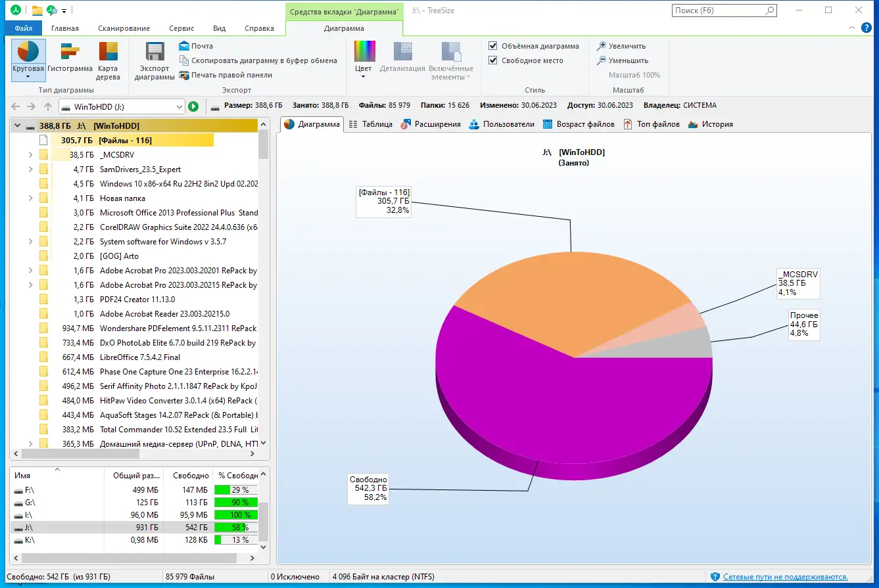Viewport: 879px width, 588px height.
Task: Open the Круговая dropdown arrow
Action: point(28,77)
